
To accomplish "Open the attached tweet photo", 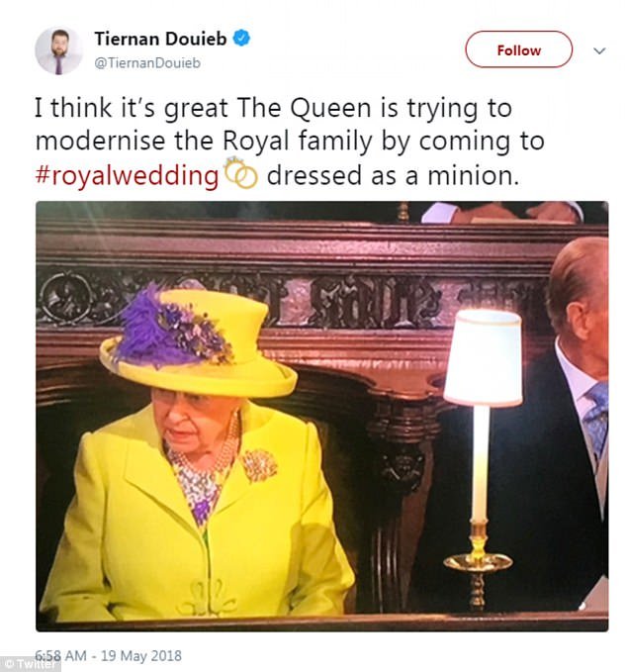I will coord(321,416).
